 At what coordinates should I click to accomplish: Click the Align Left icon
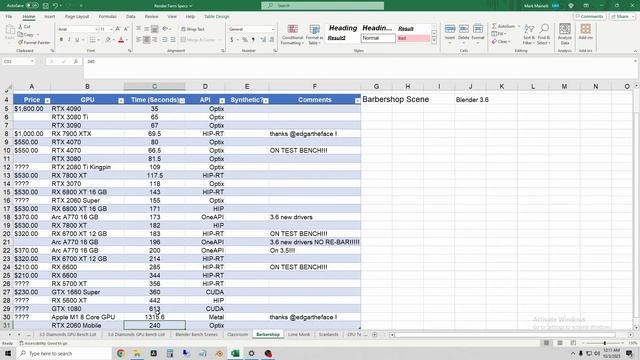(x=139, y=40)
